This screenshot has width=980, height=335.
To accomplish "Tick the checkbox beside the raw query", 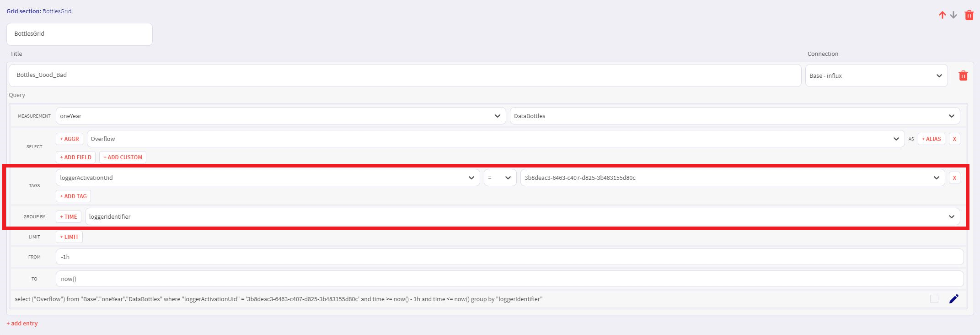I will 934,299.
